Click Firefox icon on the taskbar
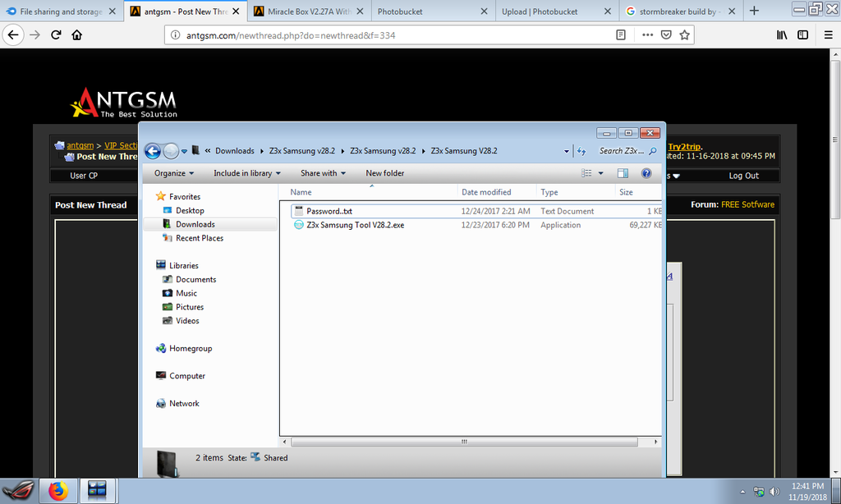The width and height of the screenshot is (841, 504). point(58,491)
